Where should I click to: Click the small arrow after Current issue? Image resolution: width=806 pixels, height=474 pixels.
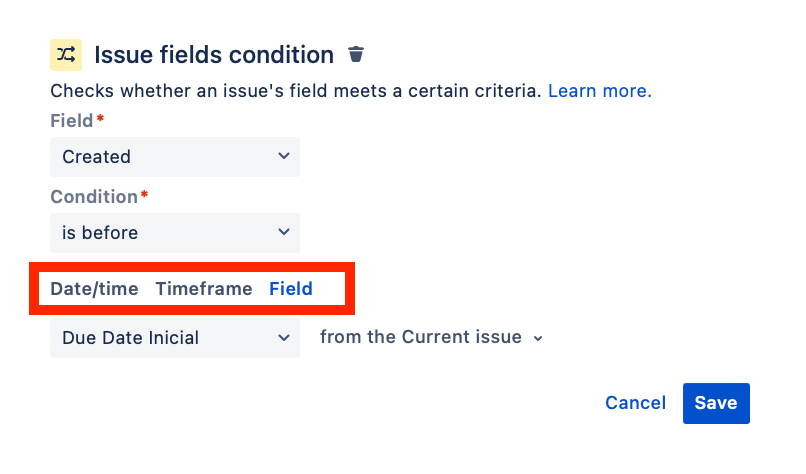(538, 339)
